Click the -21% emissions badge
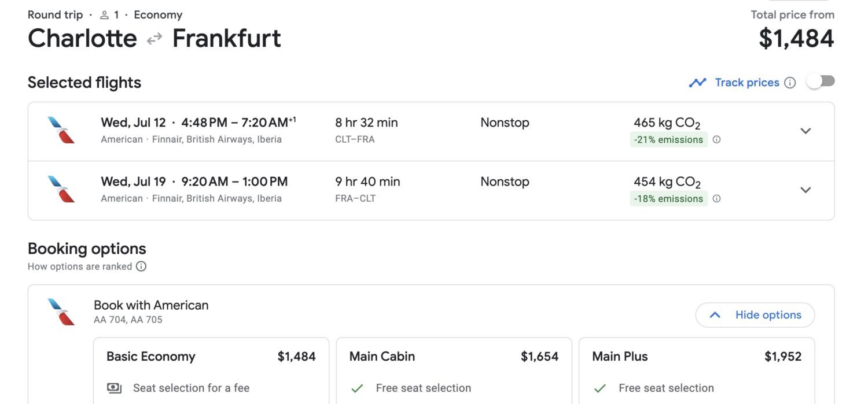This screenshot has height=404, width=868. (x=668, y=139)
